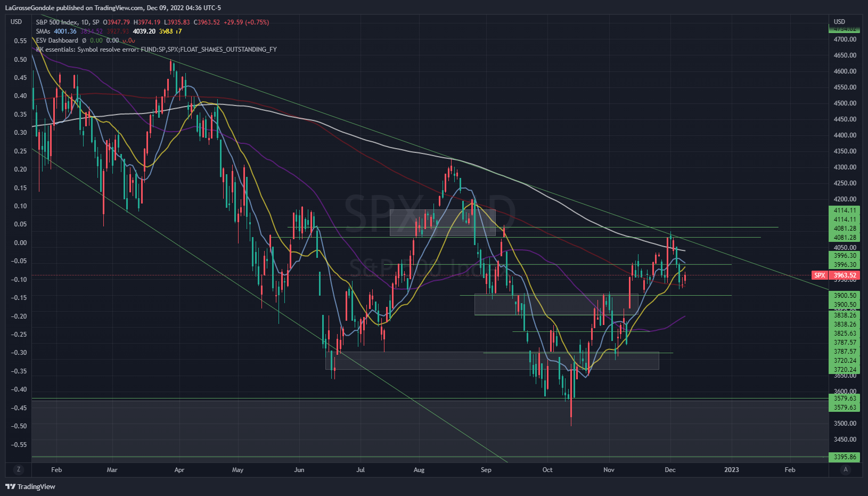Click the Mar label on time axis
The image size is (868, 496).
(x=112, y=470)
